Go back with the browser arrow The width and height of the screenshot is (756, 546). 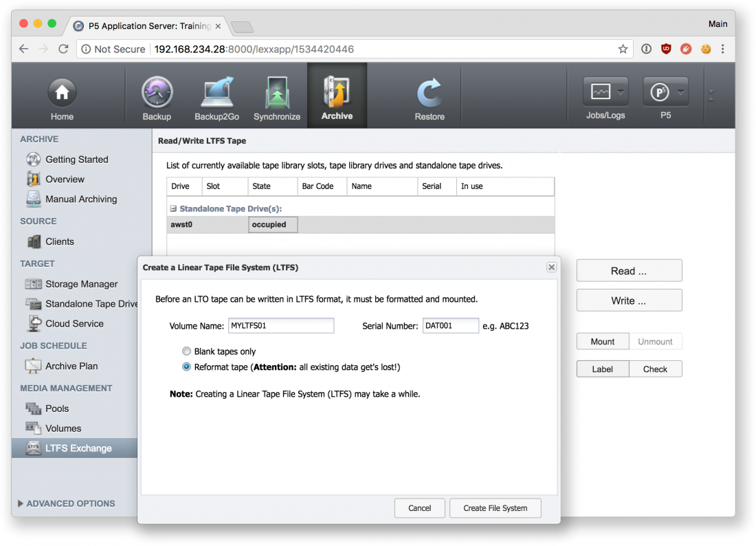tap(23, 49)
